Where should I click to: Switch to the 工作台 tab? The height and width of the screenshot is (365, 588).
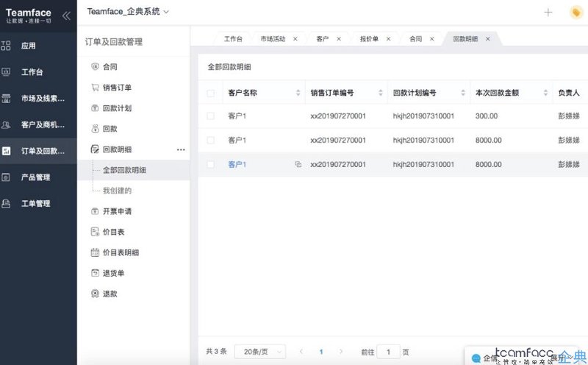click(233, 39)
